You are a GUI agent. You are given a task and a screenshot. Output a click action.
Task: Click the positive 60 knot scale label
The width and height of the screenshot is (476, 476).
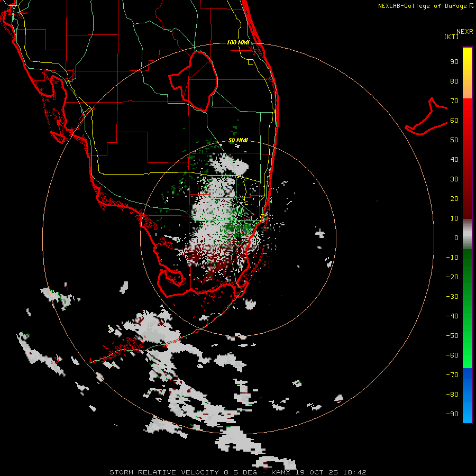pos(454,120)
